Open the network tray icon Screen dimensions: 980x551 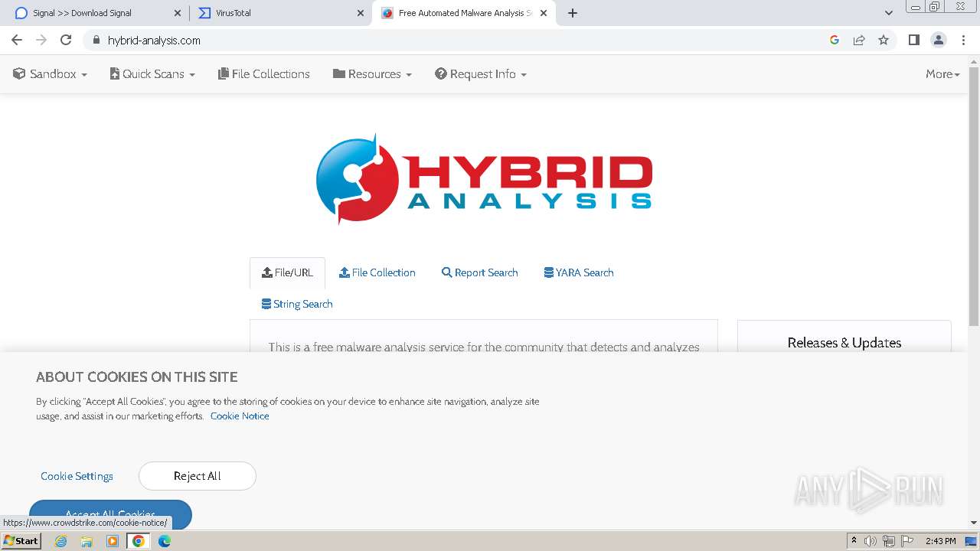pos(889,541)
